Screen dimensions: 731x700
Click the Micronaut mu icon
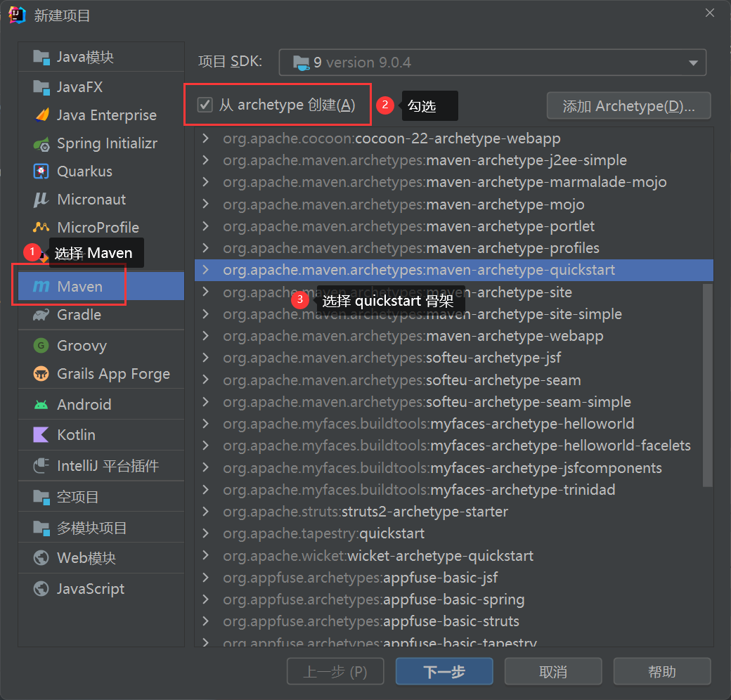pos(41,200)
